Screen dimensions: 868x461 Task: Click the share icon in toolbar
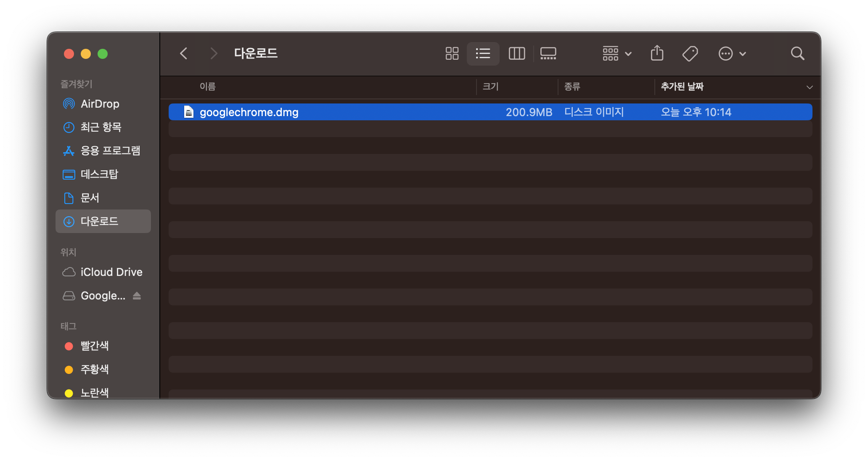[x=657, y=53]
